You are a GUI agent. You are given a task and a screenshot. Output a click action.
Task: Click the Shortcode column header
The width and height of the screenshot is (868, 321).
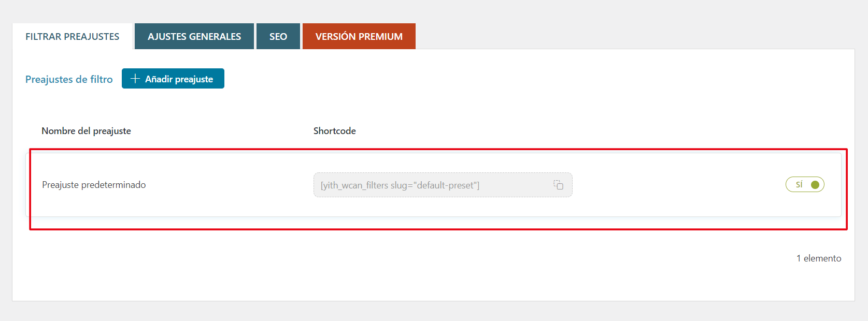(x=335, y=131)
